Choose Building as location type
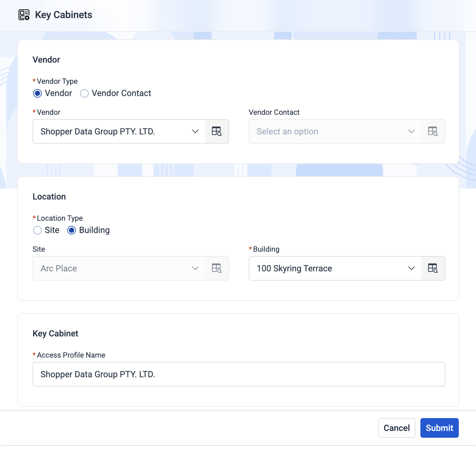The image size is (476, 450). 72,230
